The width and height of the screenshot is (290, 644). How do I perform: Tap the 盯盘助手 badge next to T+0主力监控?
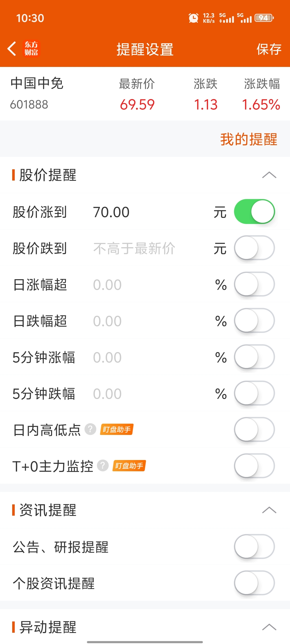point(129,466)
